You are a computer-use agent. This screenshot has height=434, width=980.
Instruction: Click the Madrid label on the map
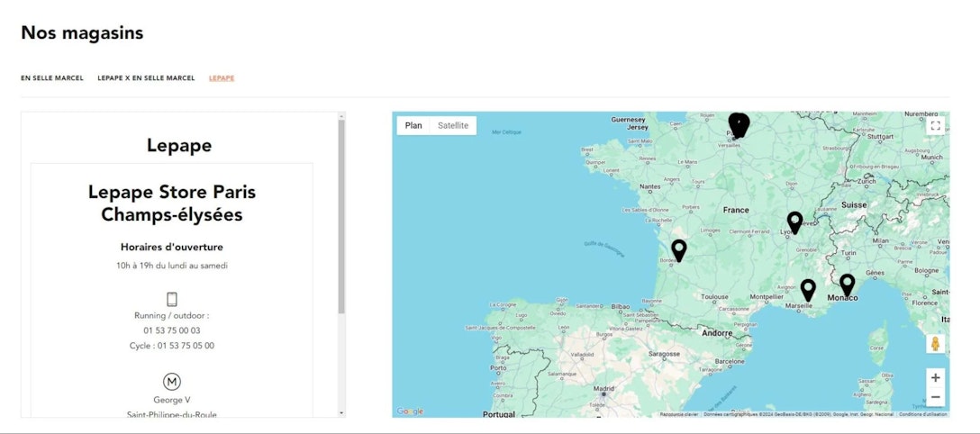coord(603,388)
